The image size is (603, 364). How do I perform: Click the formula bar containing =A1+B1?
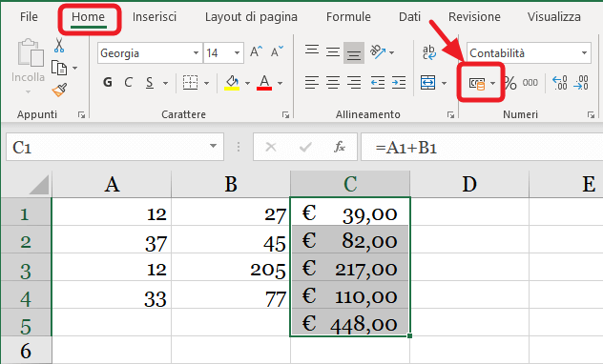pos(482,147)
